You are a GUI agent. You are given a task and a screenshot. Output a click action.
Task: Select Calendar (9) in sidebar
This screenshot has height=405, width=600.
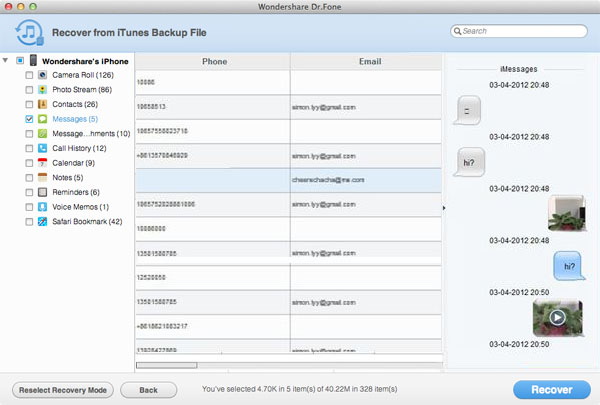[73, 163]
